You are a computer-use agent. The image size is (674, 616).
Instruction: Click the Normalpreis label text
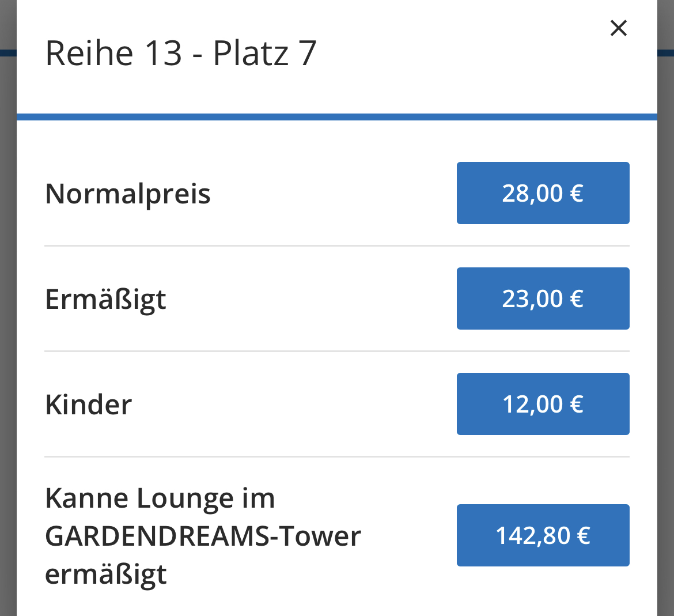[x=128, y=194]
